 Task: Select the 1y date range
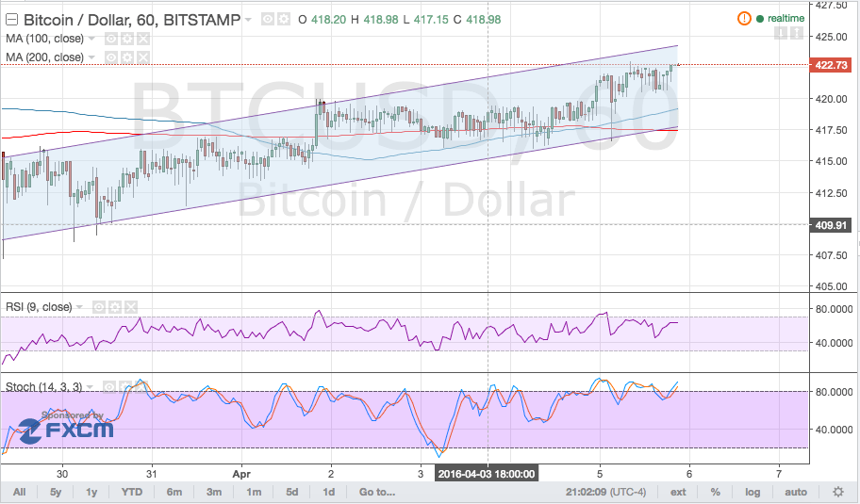[91, 492]
